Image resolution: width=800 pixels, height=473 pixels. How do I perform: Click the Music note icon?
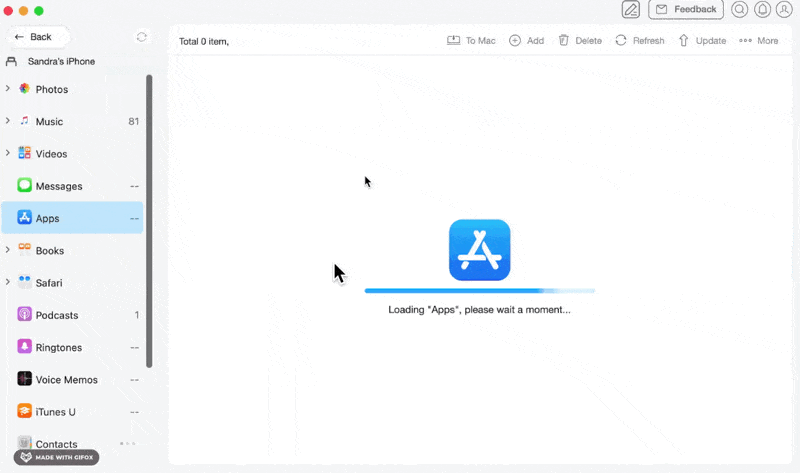(x=24, y=121)
